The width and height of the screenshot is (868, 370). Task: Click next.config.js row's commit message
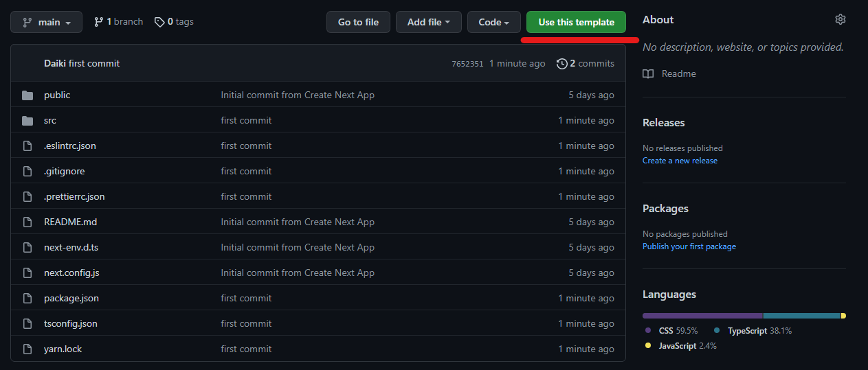coord(298,273)
